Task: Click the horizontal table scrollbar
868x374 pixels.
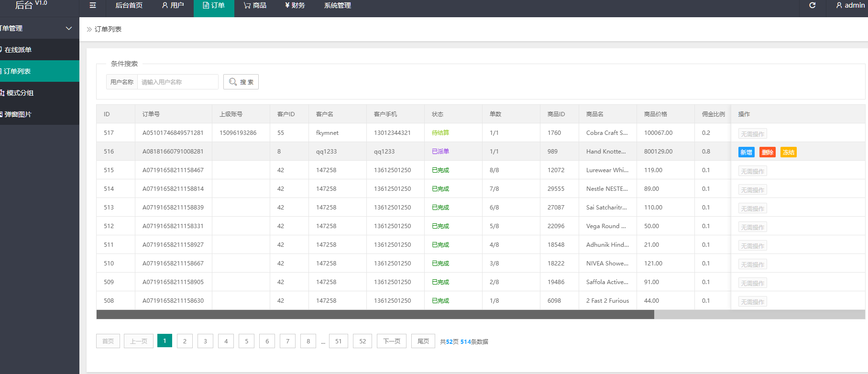Action: 375,314
